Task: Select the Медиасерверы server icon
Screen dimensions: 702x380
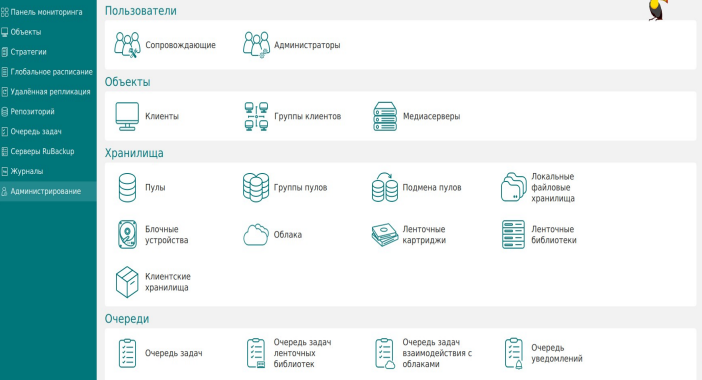Action: (x=385, y=116)
